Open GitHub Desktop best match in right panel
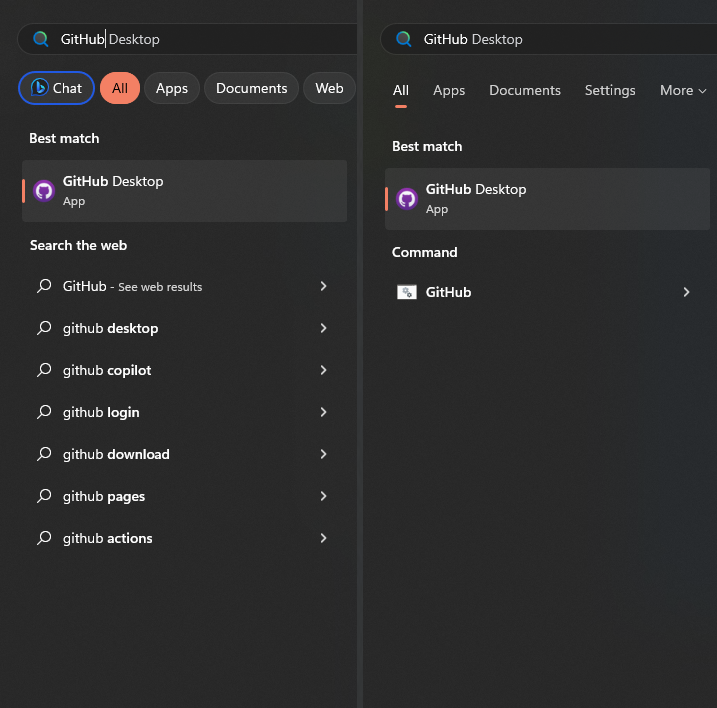The image size is (717, 708). pos(547,199)
